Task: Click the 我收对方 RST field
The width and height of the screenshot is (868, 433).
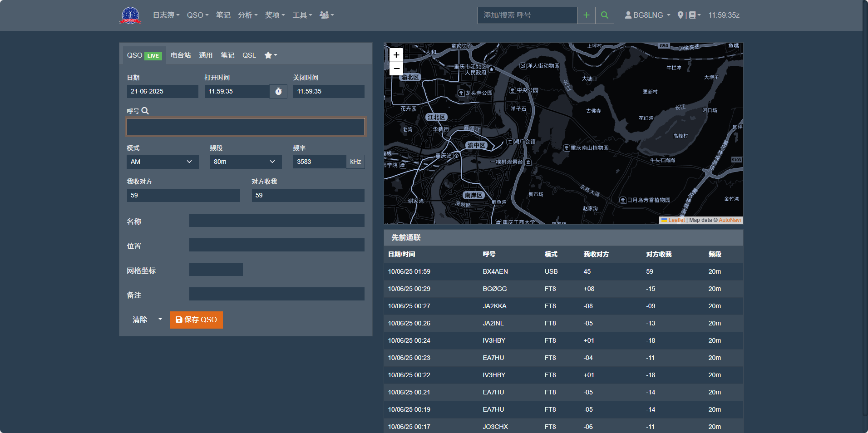Action: tap(183, 195)
